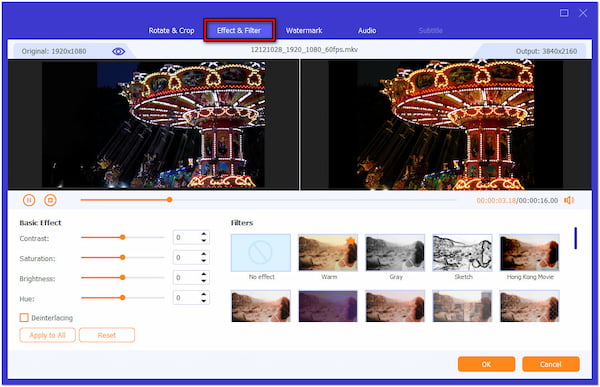Apply the Gray filter thumbnail
Image resolution: width=600 pixels, height=387 pixels.
pos(395,253)
